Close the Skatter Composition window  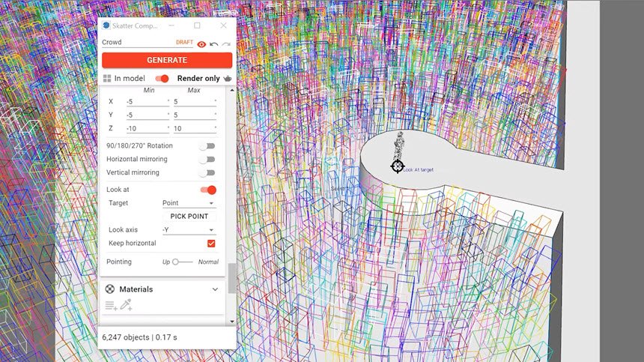click(x=223, y=25)
